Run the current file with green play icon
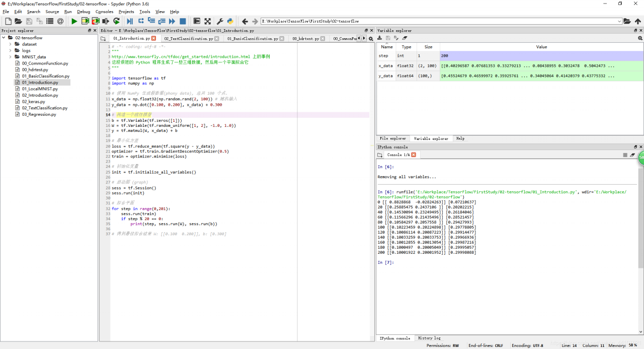The height and width of the screenshot is (349, 644). click(x=74, y=21)
